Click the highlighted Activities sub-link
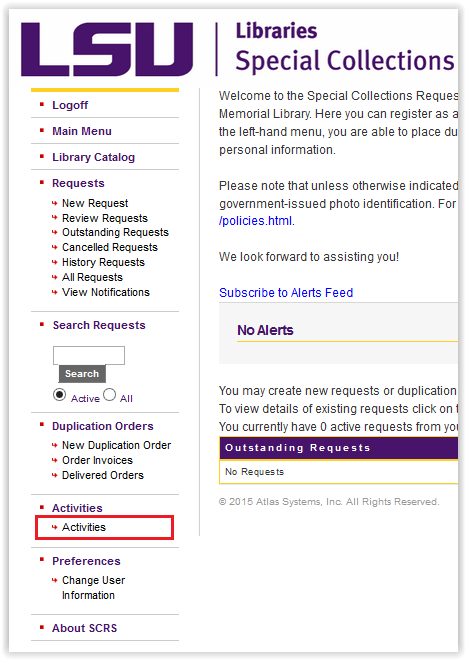Screen dimensions: 466x660 coord(84,527)
